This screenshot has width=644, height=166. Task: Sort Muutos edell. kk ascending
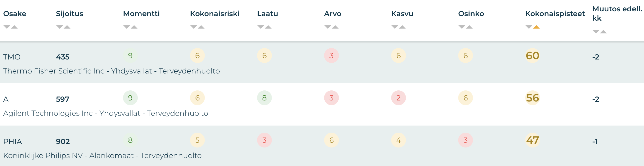click(604, 32)
